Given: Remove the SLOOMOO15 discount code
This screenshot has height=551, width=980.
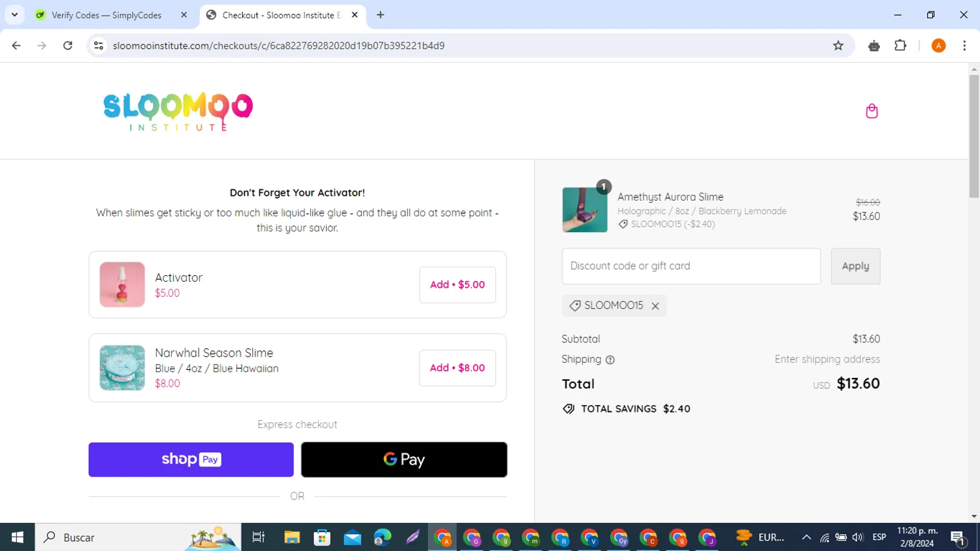Looking at the screenshot, I should tap(655, 306).
